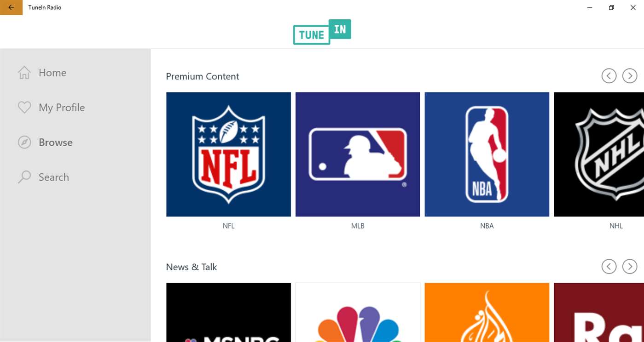Show previous News & Talk stations
The width and height of the screenshot is (644, 342).
pyautogui.click(x=609, y=266)
